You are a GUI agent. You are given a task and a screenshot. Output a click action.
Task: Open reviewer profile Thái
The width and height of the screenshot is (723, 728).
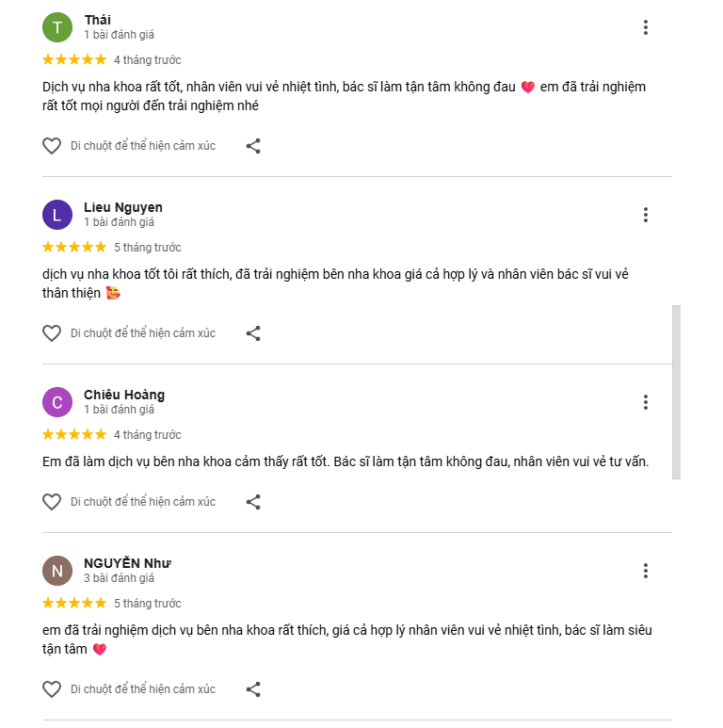97,20
